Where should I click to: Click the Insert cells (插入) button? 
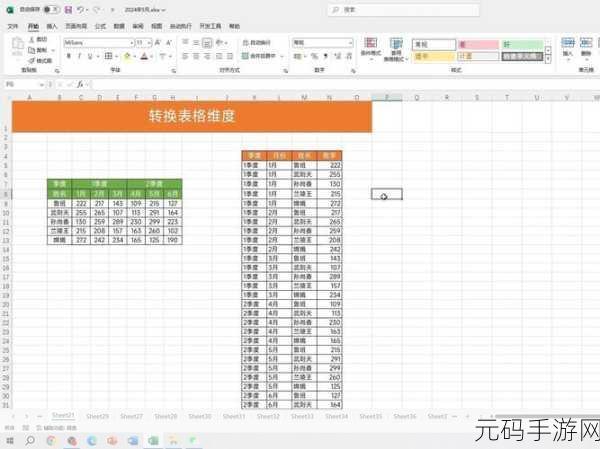[x=568, y=47]
